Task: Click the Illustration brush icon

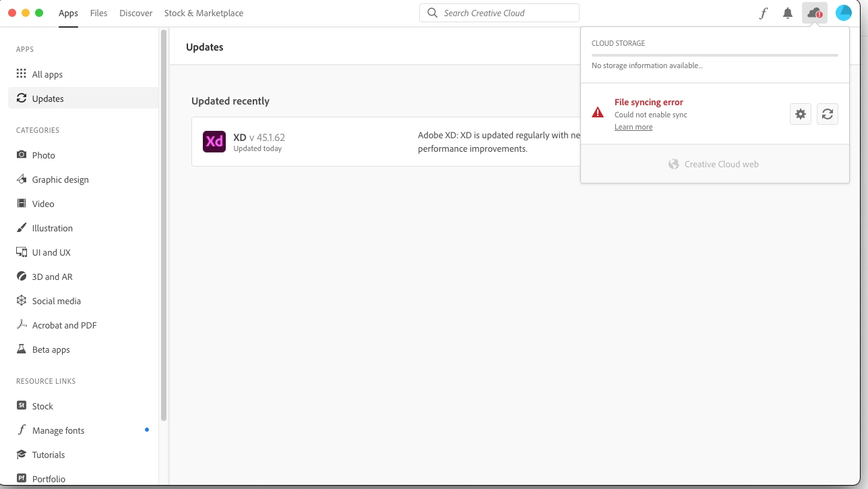Action: tap(22, 228)
